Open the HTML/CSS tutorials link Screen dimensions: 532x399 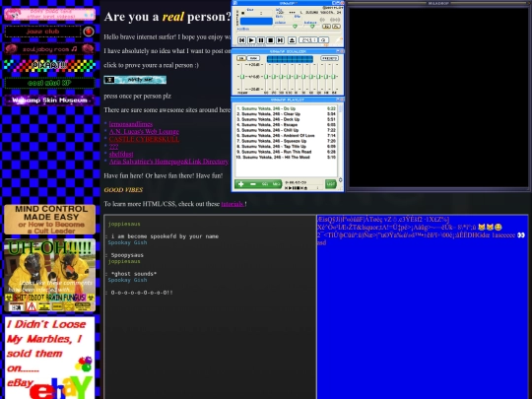pos(233,204)
